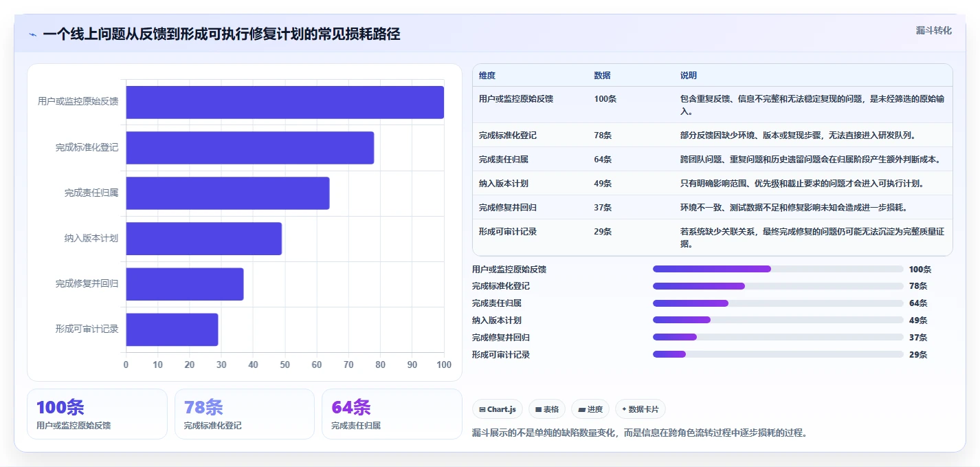Image resolution: width=980 pixels, height=467 pixels.
Task: Click the 78条 progress bar for 完成标准化登记
Action: [x=778, y=286]
